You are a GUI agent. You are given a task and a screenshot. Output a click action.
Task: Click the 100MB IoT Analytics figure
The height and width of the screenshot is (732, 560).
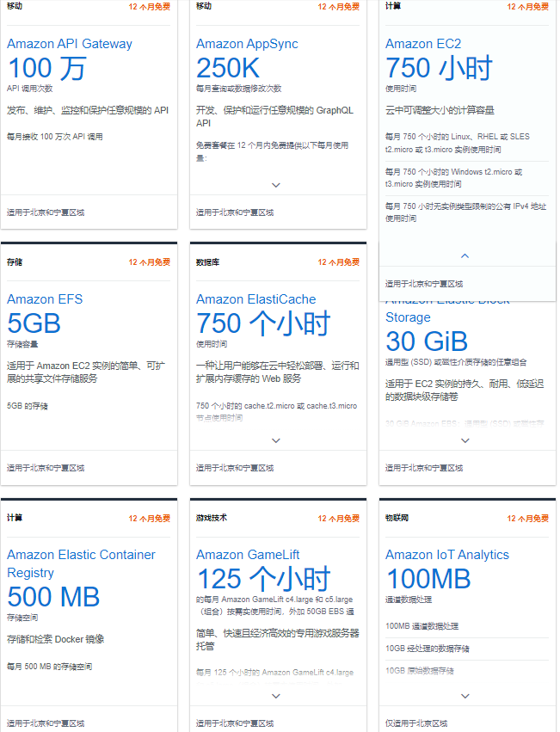(428, 578)
